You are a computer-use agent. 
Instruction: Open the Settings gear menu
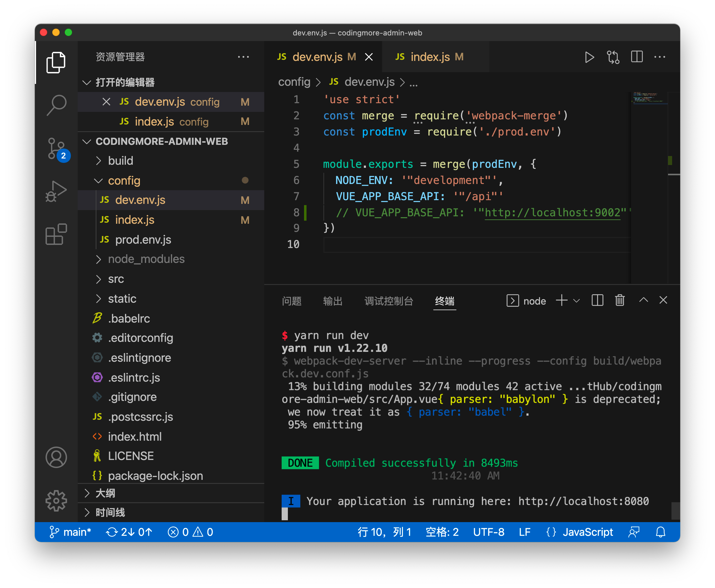point(56,501)
